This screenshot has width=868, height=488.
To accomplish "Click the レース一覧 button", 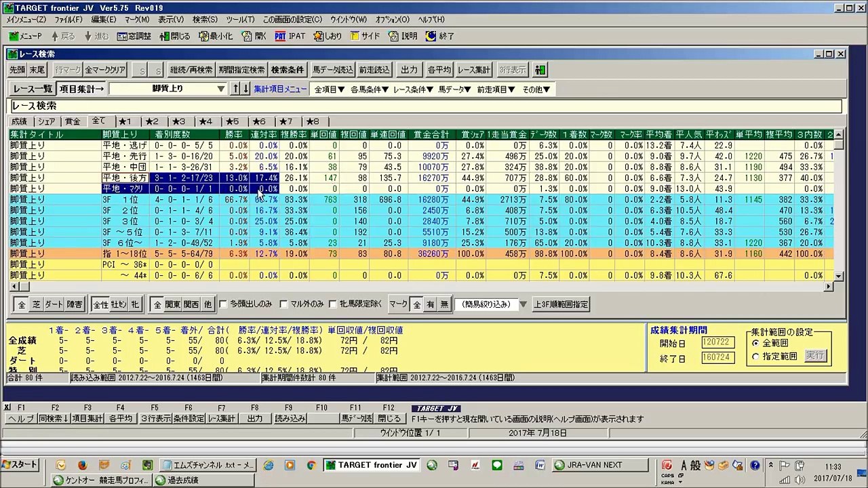I will pyautogui.click(x=33, y=89).
